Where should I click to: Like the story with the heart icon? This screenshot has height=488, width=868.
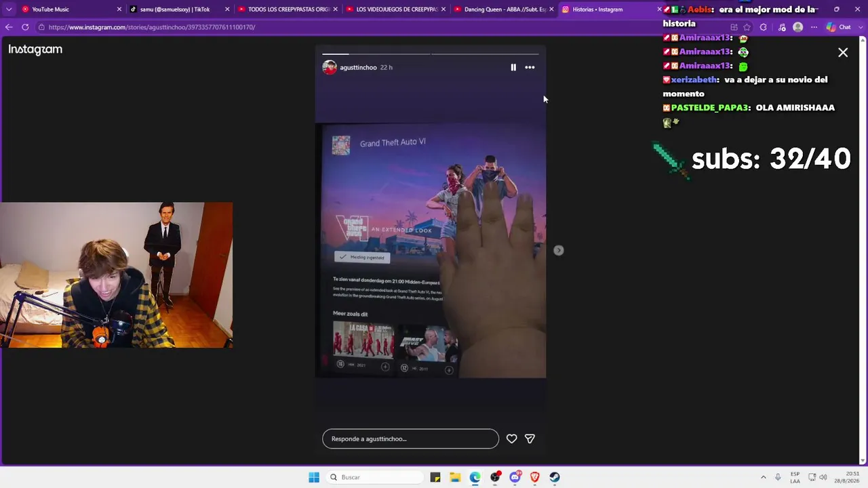[x=511, y=439]
